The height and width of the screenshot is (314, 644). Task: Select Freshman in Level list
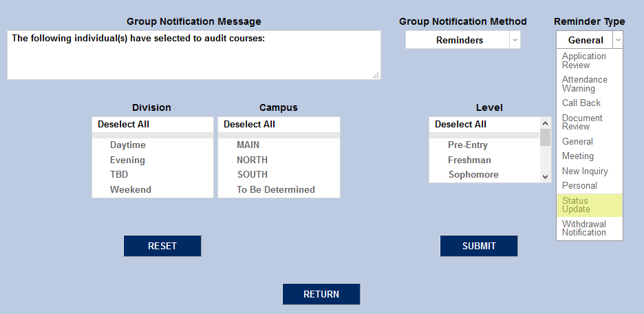[469, 160]
